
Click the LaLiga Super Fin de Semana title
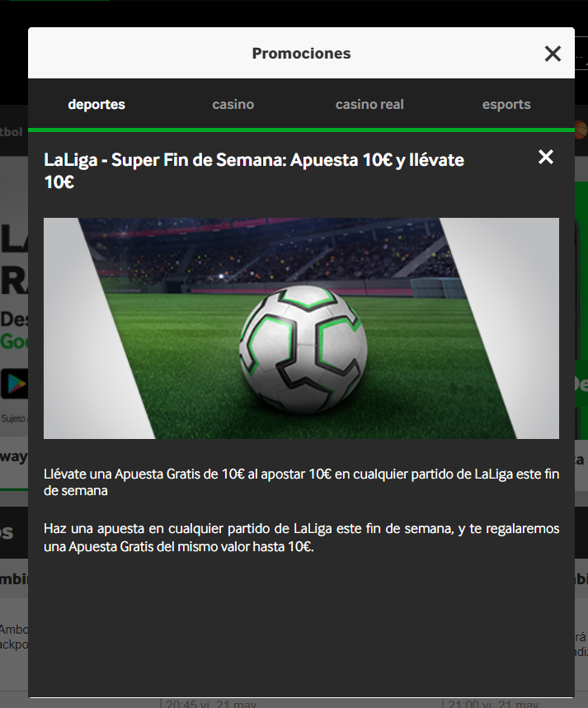click(254, 171)
